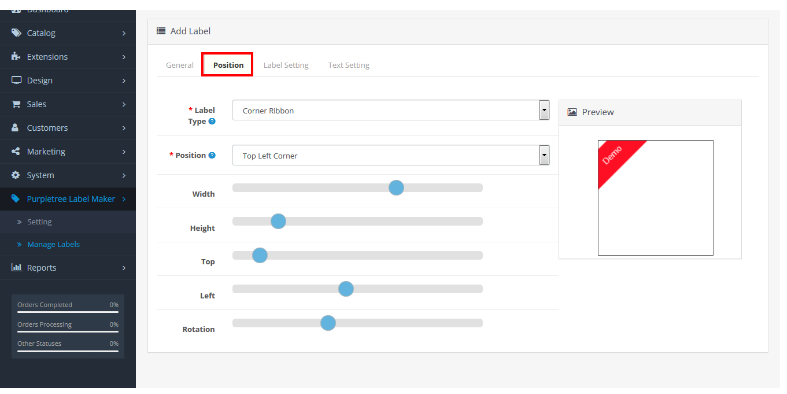Click the Left slider handle
The image size is (787, 394).
346,289
